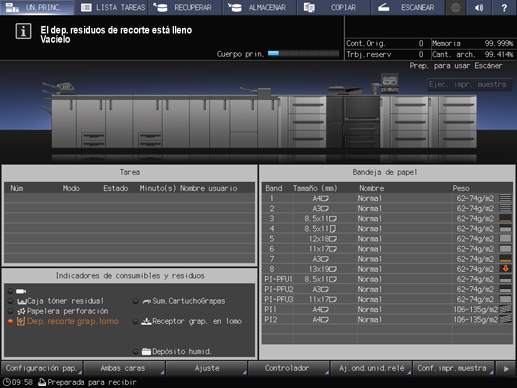The image size is (517, 388).
Task: Switch to the ESCANEAR tab
Action: [x=407, y=7]
